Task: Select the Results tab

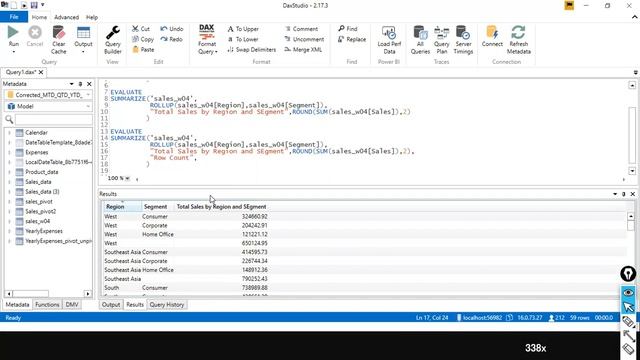Action: click(135, 304)
